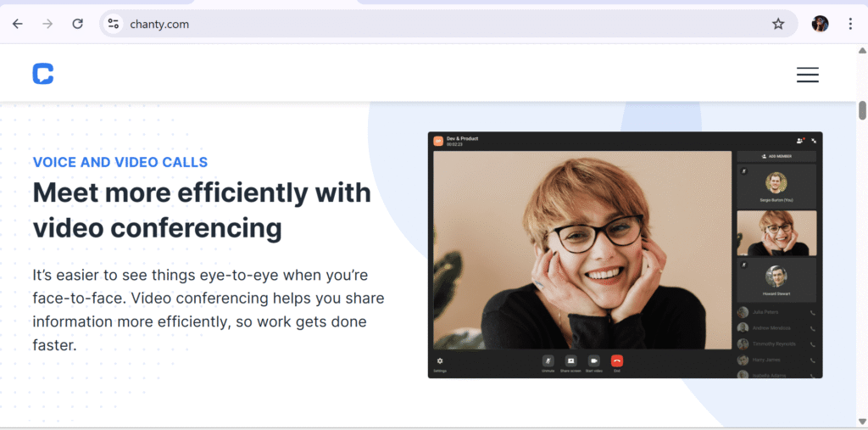Click the main video feed

point(582,250)
